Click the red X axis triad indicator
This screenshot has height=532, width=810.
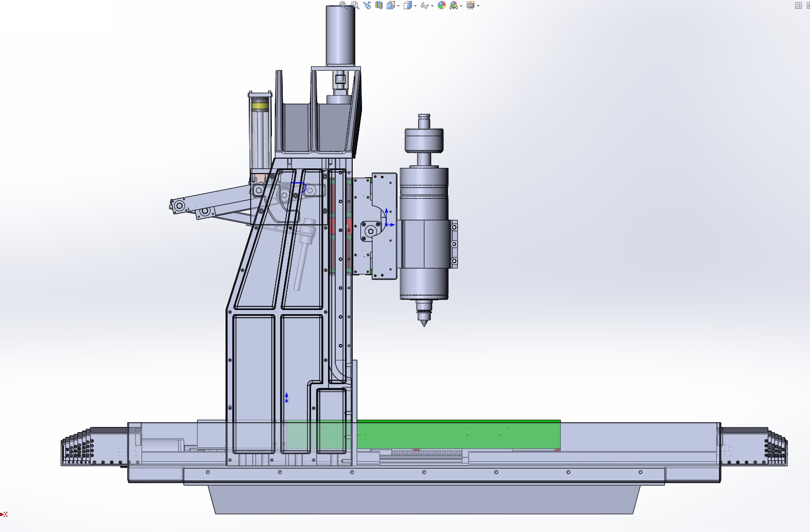(x=5, y=514)
